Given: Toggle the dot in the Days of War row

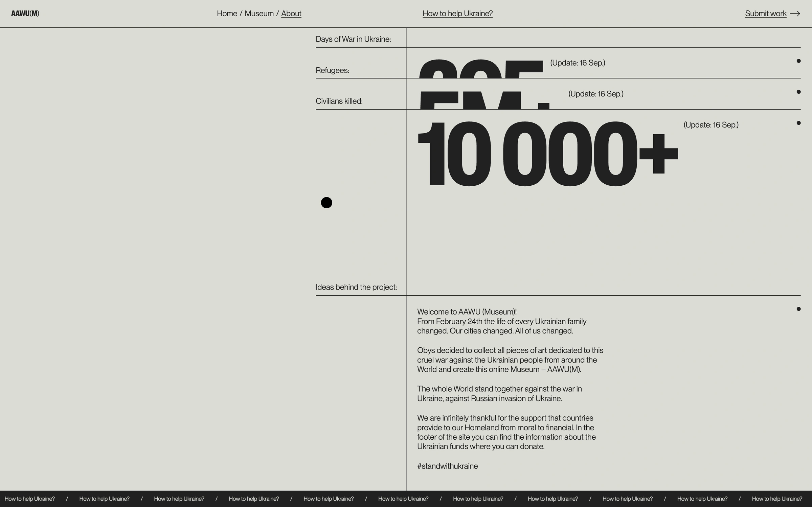Looking at the screenshot, I should [x=798, y=61].
